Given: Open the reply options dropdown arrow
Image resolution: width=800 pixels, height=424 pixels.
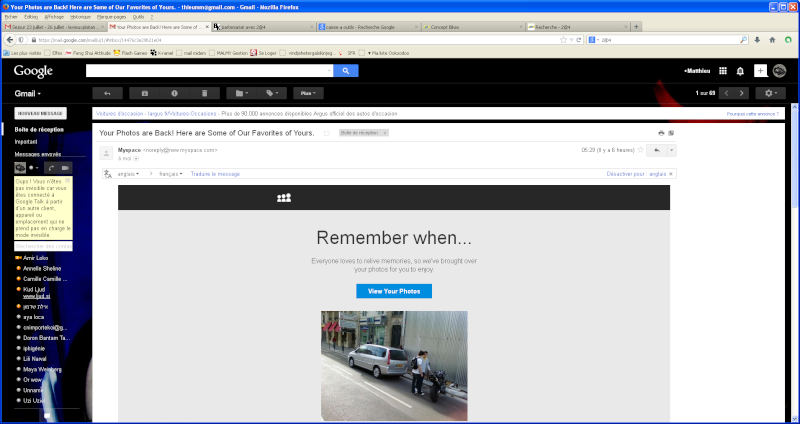Looking at the screenshot, I should (671, 150).
